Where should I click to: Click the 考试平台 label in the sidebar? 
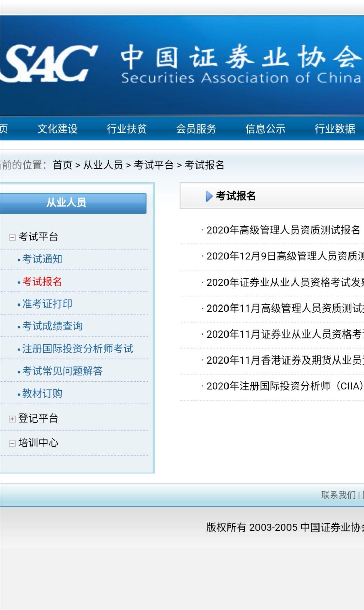tap(38, 237)
